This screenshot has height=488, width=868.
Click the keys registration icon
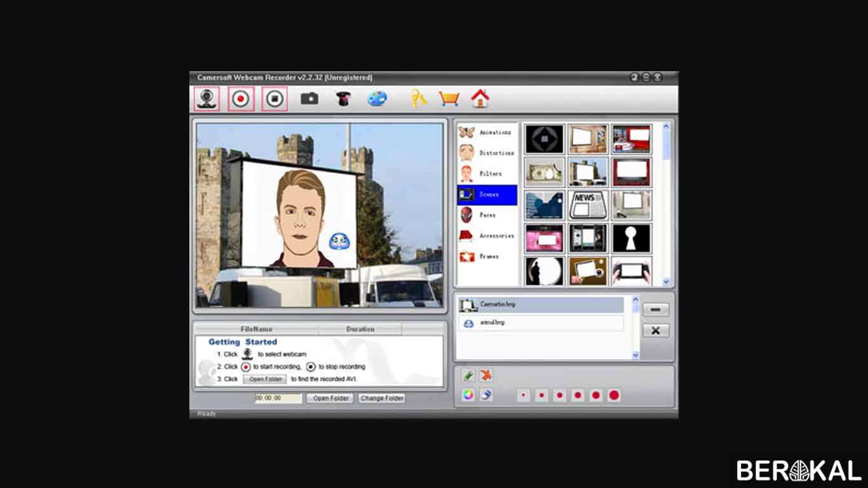pos(419,98)
